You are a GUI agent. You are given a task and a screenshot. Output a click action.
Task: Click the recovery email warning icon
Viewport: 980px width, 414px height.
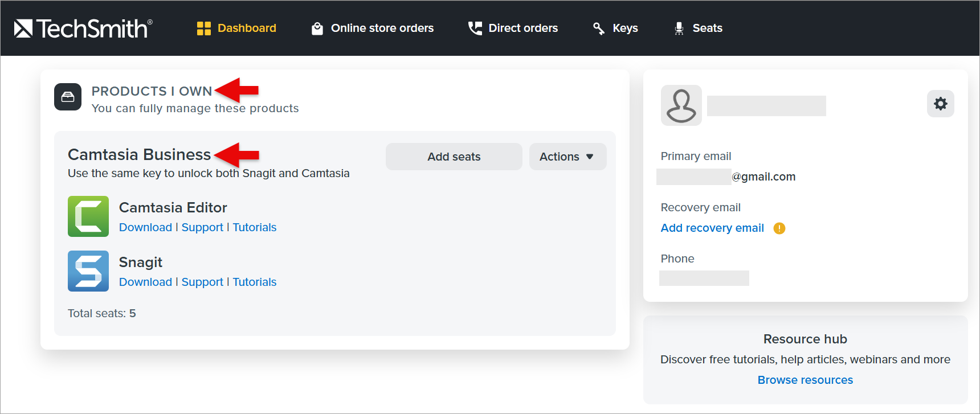pos(779,228)
